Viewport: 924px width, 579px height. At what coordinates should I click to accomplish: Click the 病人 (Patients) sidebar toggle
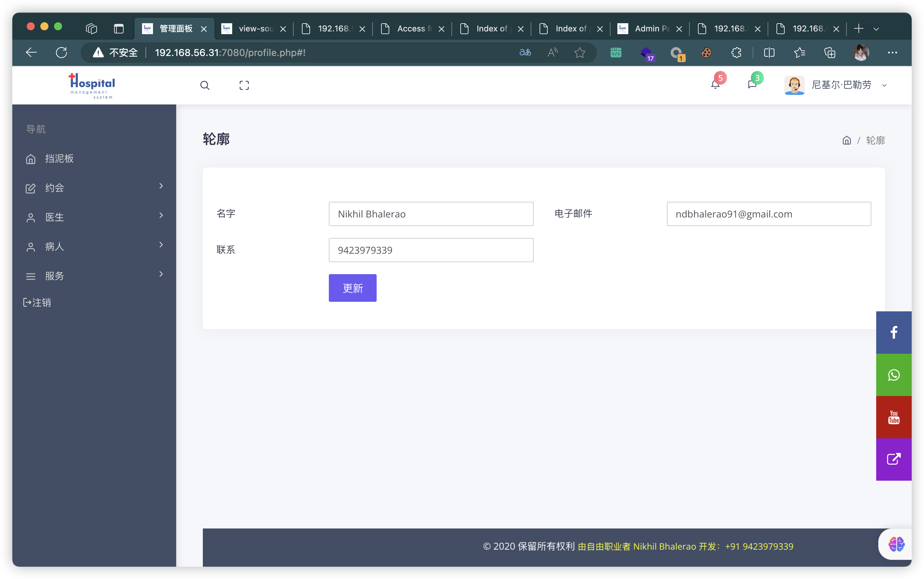[x=94, y=246]
